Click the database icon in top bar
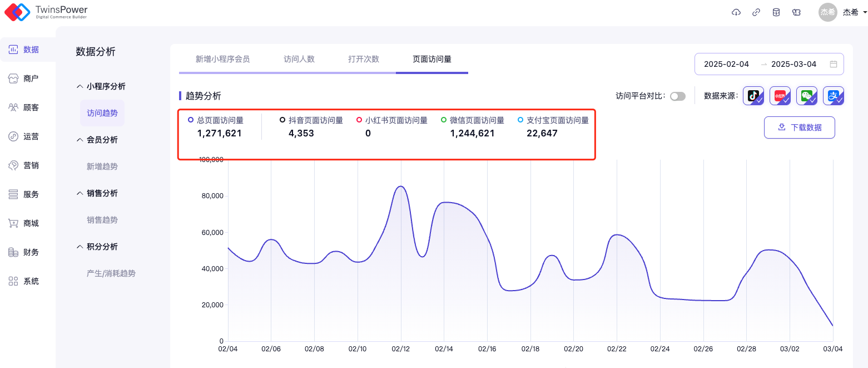The height and width of the screenshot is (368, 868). pos(776,12)
